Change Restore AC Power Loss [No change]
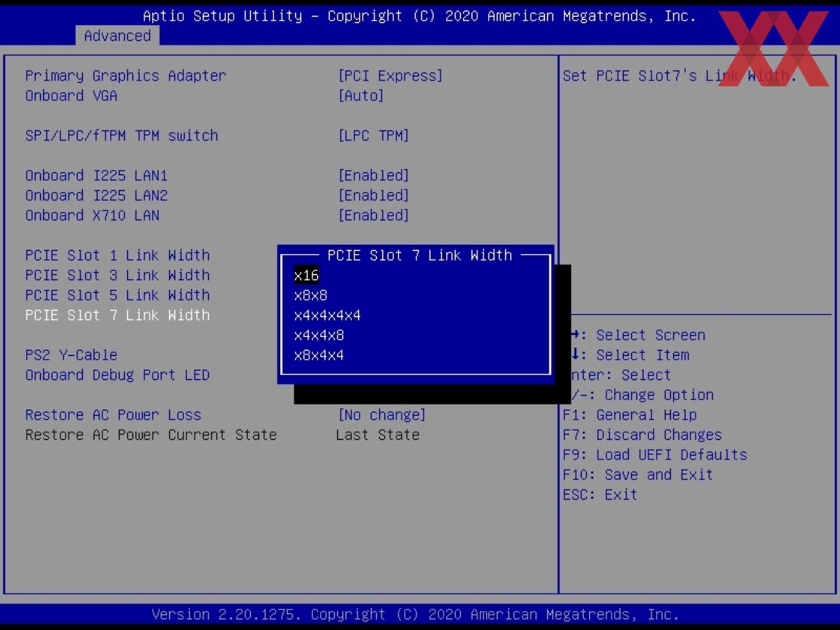The width and height of the screenshot is (840, 630). pos(382,415)
